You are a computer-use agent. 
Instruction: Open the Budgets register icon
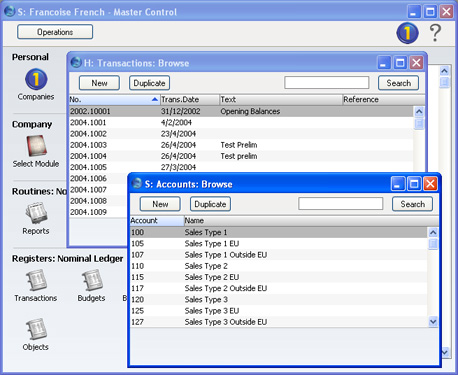[92, 281]
